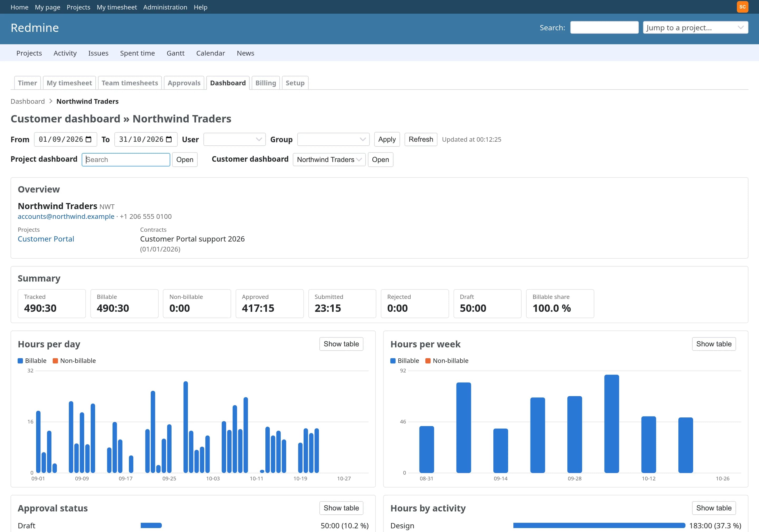Toggle Non-billable legend in Hours per week
Screen dimensions: 759x532
click(447, 361)
